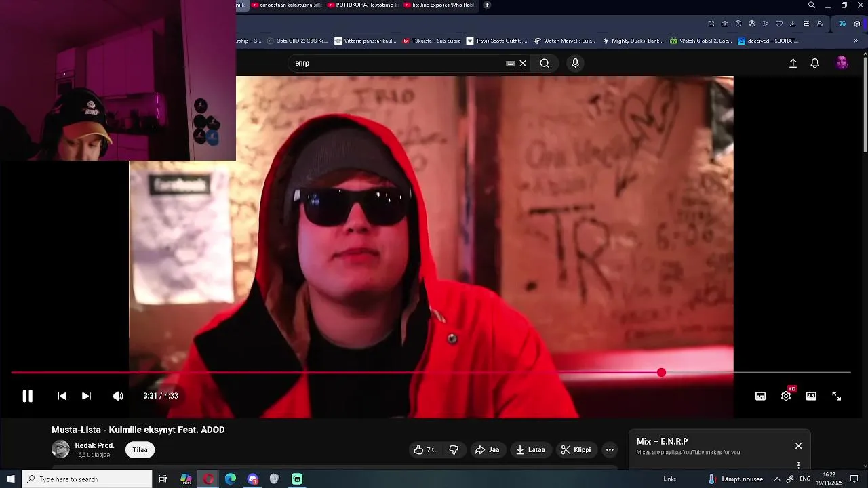868x488 pixels.
Task: Open Windows Task View
Action: coord(163,479)
